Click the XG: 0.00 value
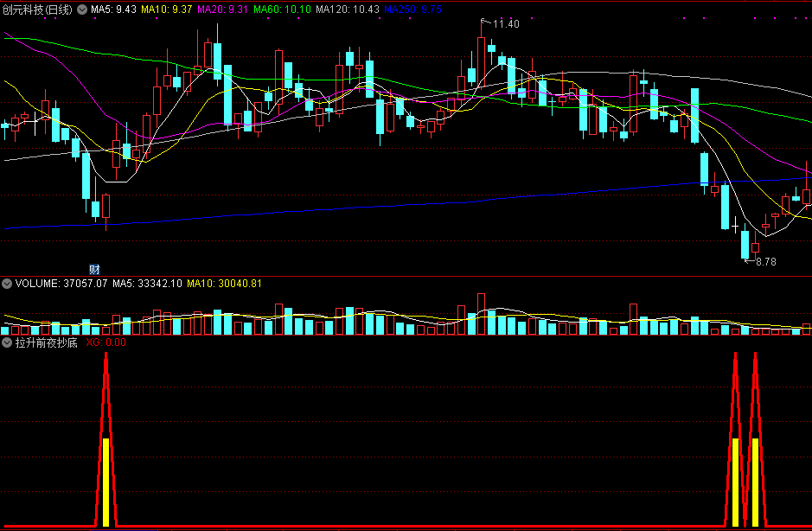 click(105, 342)
